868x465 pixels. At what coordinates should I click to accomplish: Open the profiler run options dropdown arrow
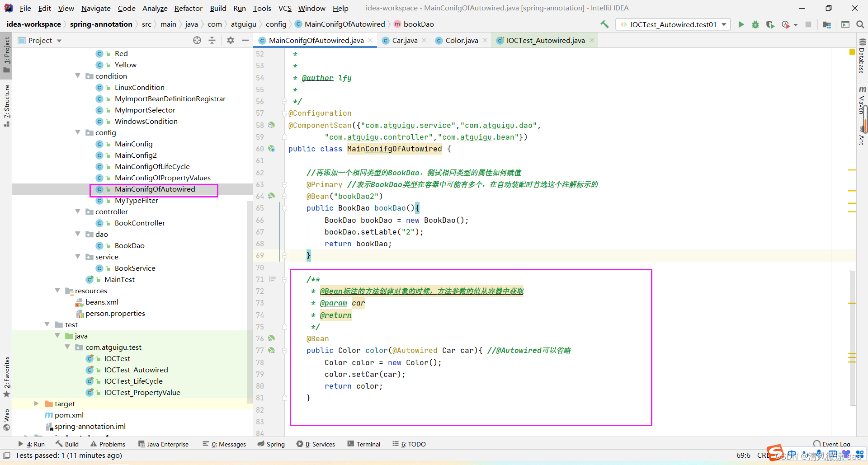pyautogui.click(x=796, y=25)
